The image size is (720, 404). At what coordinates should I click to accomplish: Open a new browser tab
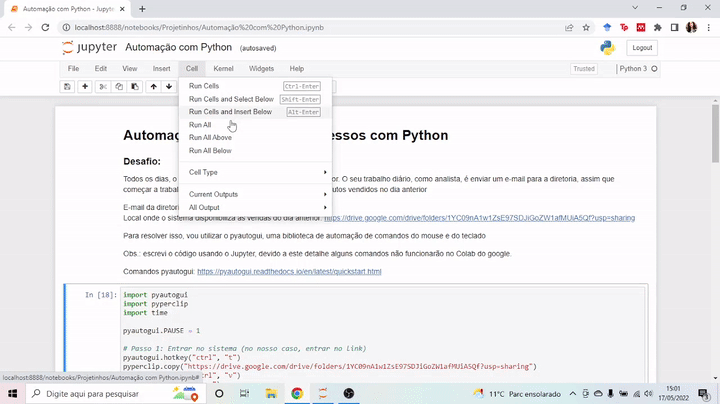pos(142,9)
